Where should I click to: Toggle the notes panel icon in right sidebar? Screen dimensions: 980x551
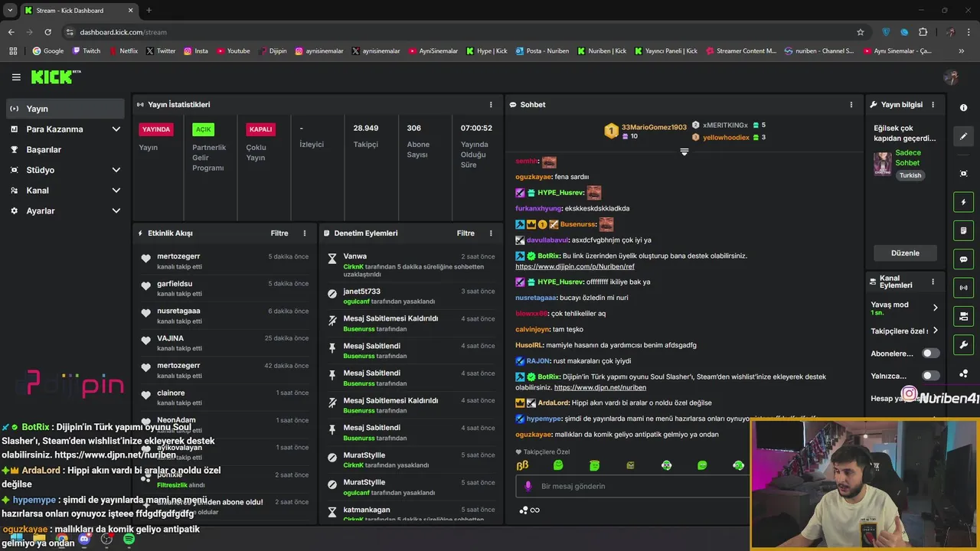coord(963,230)
